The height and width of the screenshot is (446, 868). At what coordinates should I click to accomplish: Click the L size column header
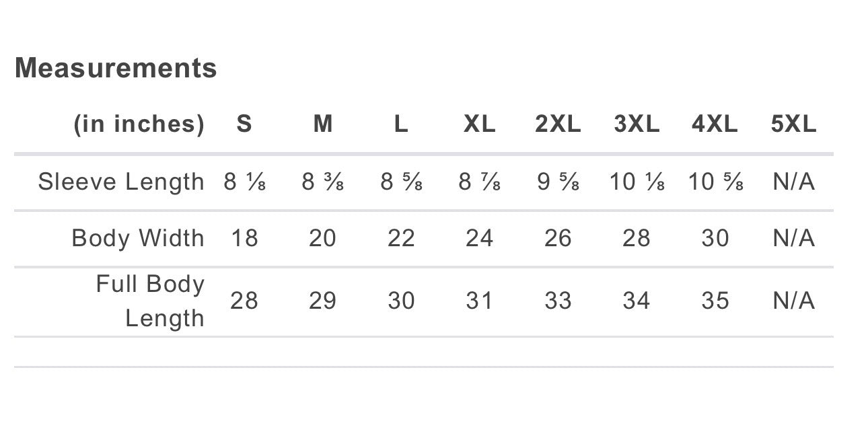[x=401, y=124]
